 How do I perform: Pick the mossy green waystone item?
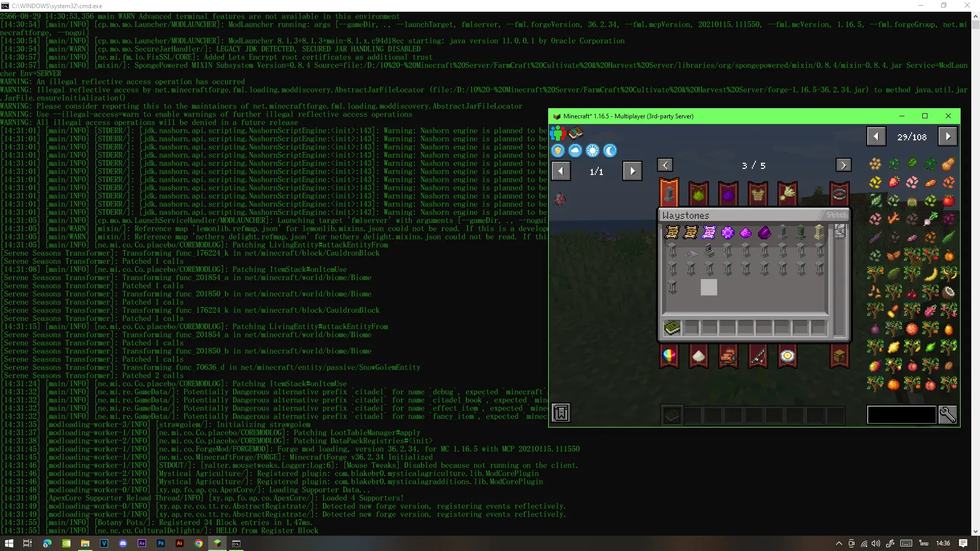801,233
